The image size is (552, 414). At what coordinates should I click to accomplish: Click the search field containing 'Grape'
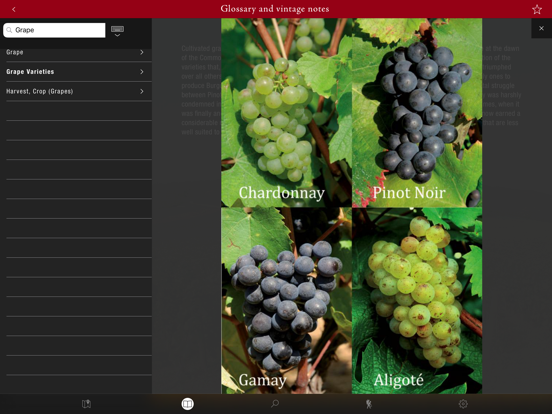tap(54, 30)
